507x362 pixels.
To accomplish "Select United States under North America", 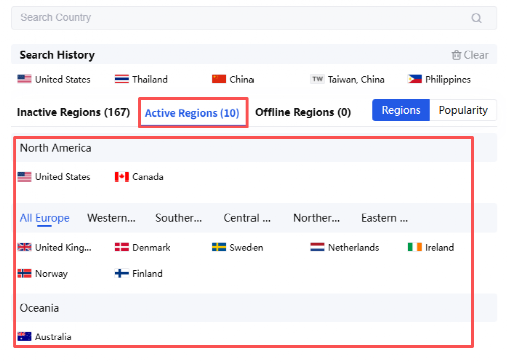I will (54, 177).
